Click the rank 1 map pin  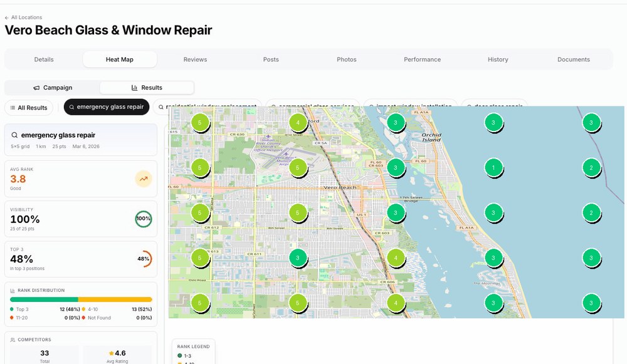click(x=493, y=168)
